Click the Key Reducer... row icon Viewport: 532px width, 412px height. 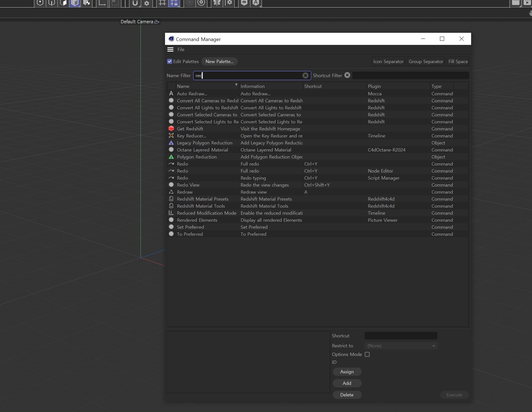171,136
